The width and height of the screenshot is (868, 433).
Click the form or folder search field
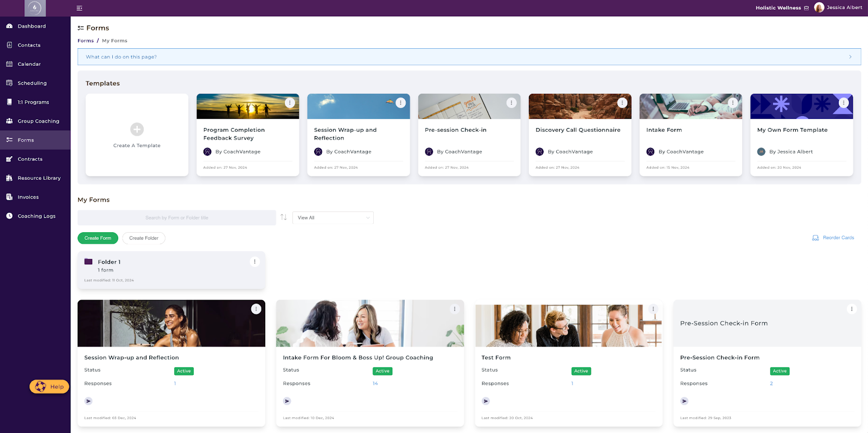click(x=176, y=218)
